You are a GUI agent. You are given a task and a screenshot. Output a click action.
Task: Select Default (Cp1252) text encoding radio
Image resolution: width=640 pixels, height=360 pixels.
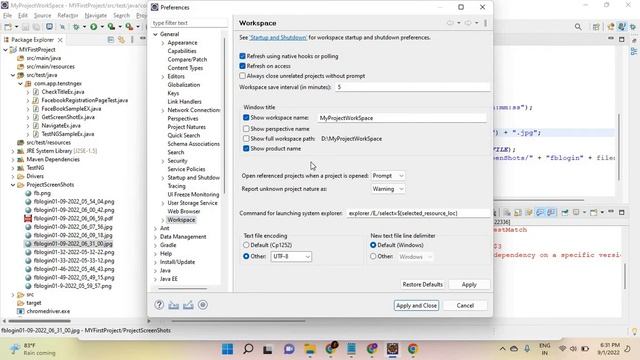coord(246,245)
